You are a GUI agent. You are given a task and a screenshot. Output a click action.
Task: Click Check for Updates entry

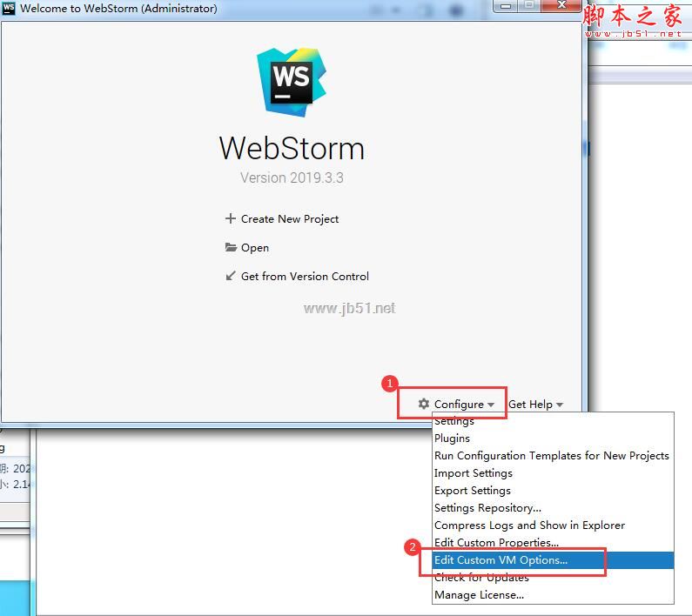553,577
